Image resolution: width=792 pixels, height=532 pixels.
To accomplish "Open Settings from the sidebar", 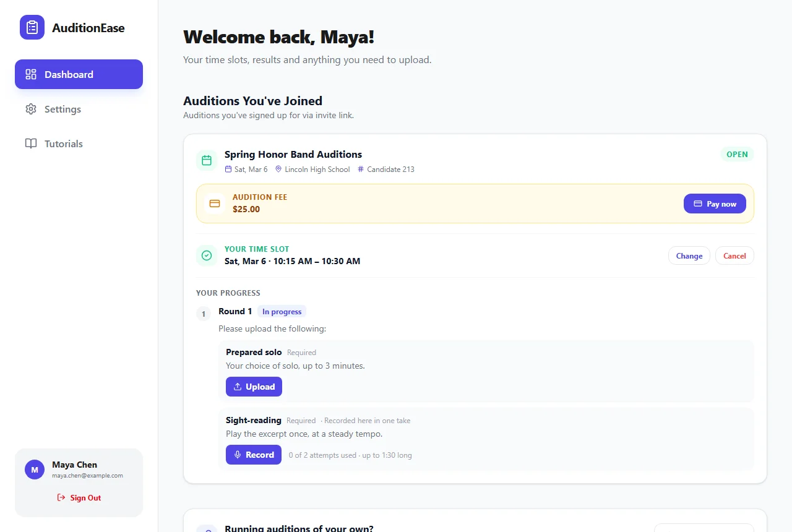I will tap(79, 109).
